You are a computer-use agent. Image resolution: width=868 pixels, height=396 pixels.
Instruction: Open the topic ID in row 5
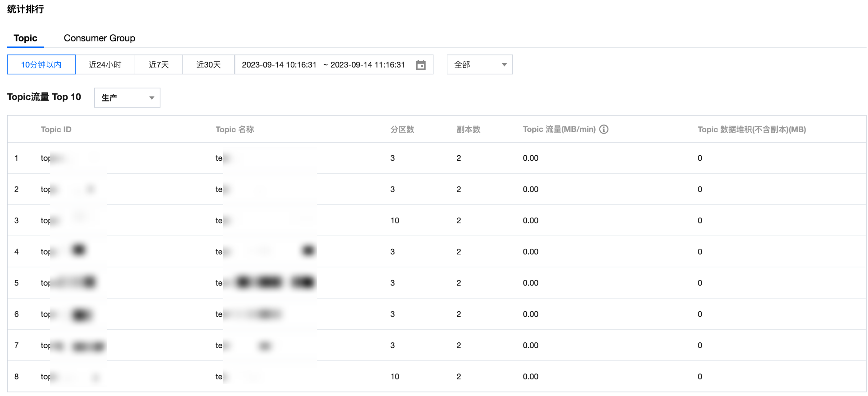click(54, 283)
